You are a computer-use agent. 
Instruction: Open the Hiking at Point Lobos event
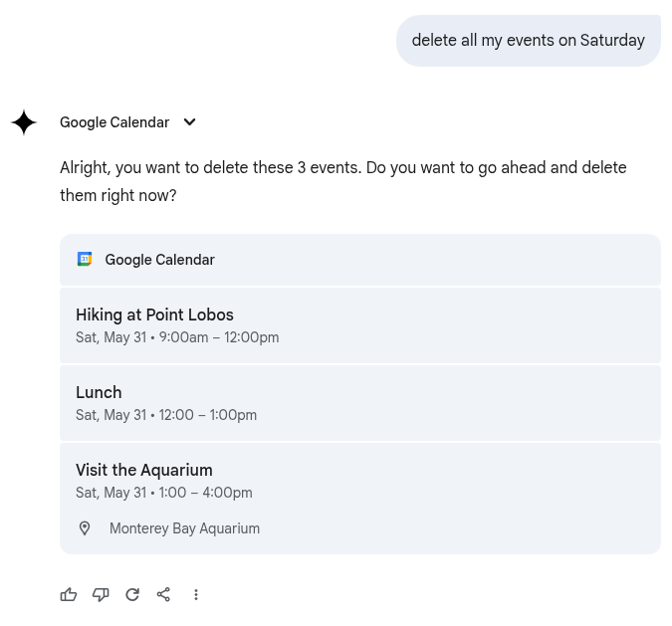pos(154,315)
